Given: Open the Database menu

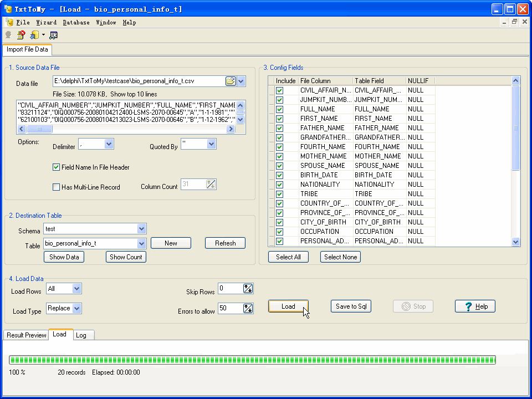Looking at the screenshot, I should point(76,23).
